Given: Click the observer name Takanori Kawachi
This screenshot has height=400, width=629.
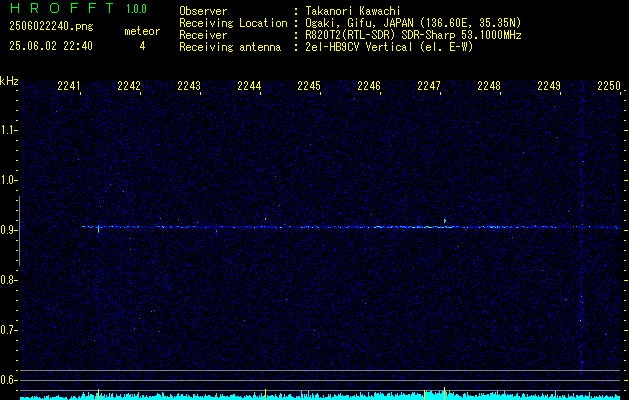Looking at the screenshot, I should 353,11.
